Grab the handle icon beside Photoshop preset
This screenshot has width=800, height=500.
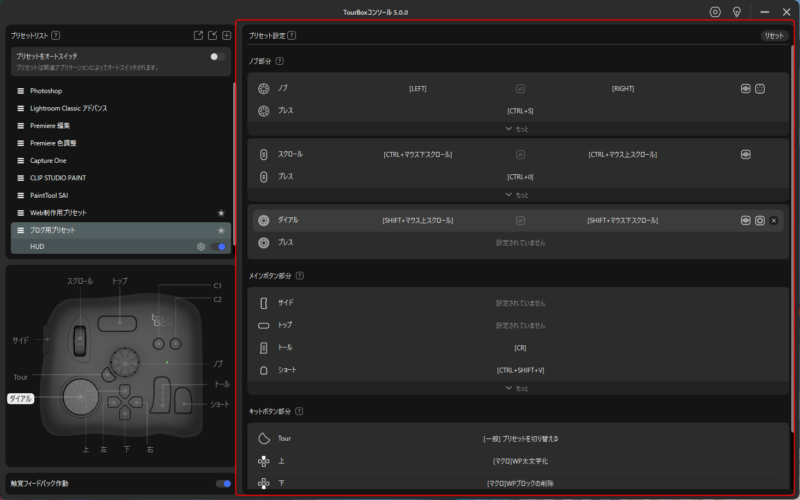[x=20, y=91]
